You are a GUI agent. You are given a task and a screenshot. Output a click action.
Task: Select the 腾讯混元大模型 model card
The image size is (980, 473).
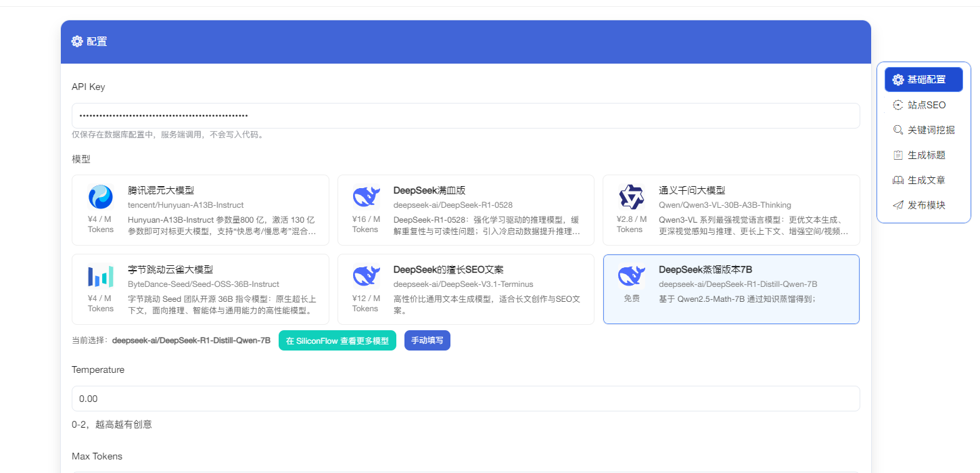[200, 210]
